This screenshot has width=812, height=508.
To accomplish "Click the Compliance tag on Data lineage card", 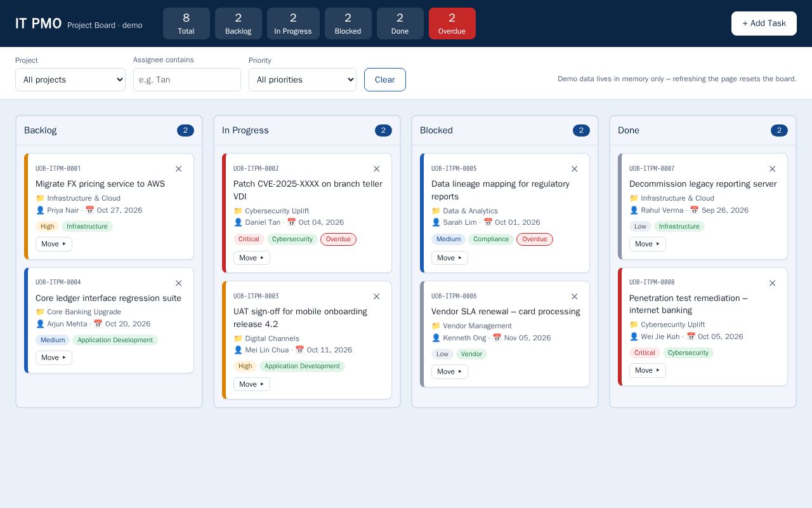I will click(491, 239).
